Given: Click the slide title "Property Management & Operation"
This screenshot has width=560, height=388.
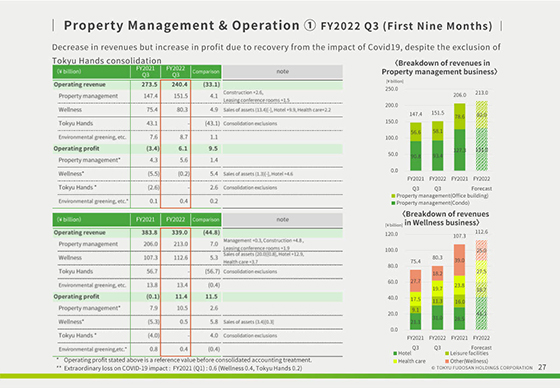Looking at the screenshot, I should (181, 25).
